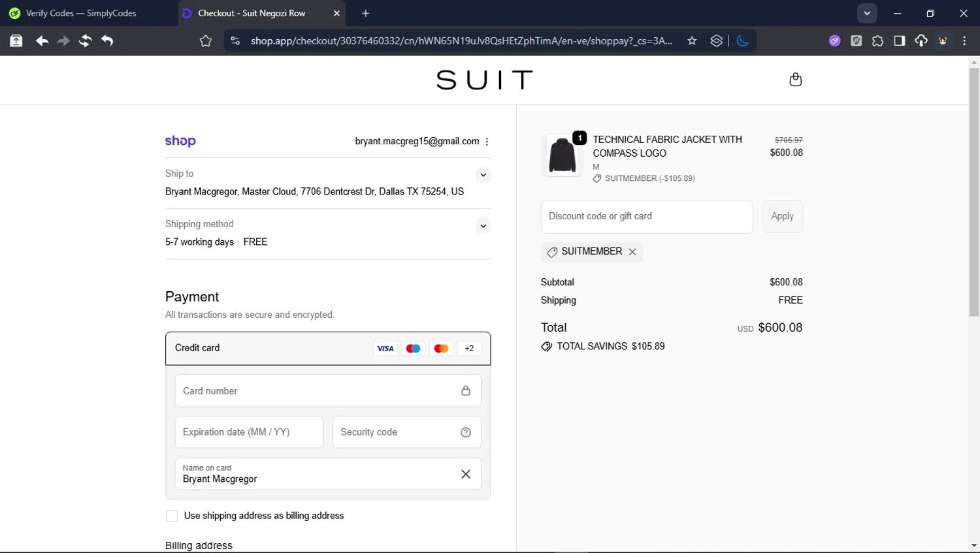Click the SUITMEMBER tag icon chip
This screenshot has height=553, width=980.
tap(552, 252)
